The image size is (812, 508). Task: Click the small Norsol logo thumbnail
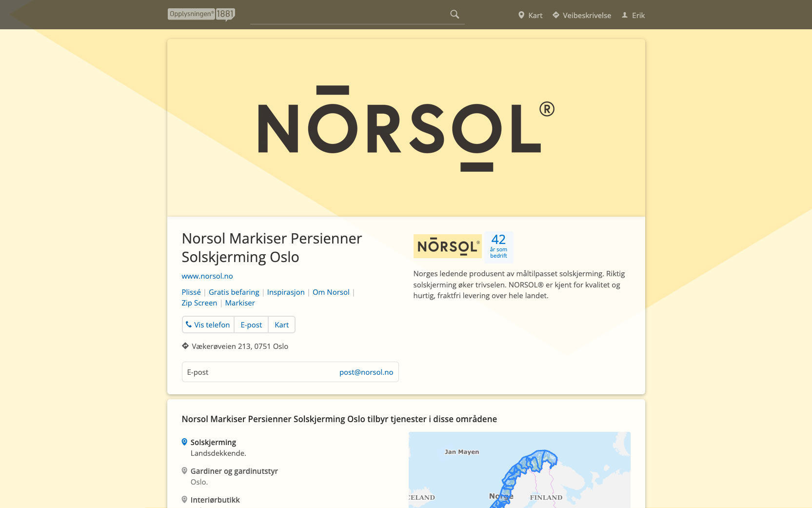447,246
